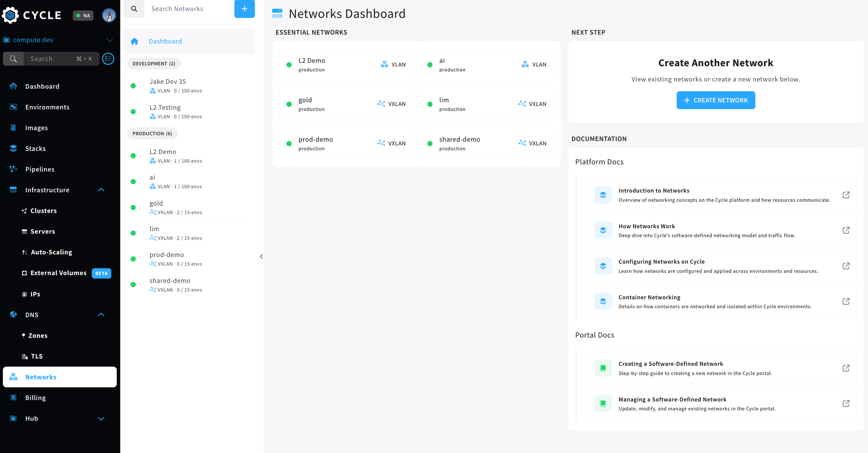
Task: Click Managing a Software-Defined Network link icon
Action: pos(846,403)
